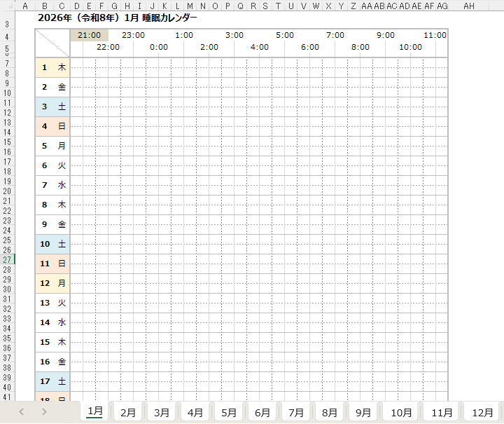This screenshot has height=424, width=504.
Task: Go to the 9月 sheet tab
Action: point(363,413)
